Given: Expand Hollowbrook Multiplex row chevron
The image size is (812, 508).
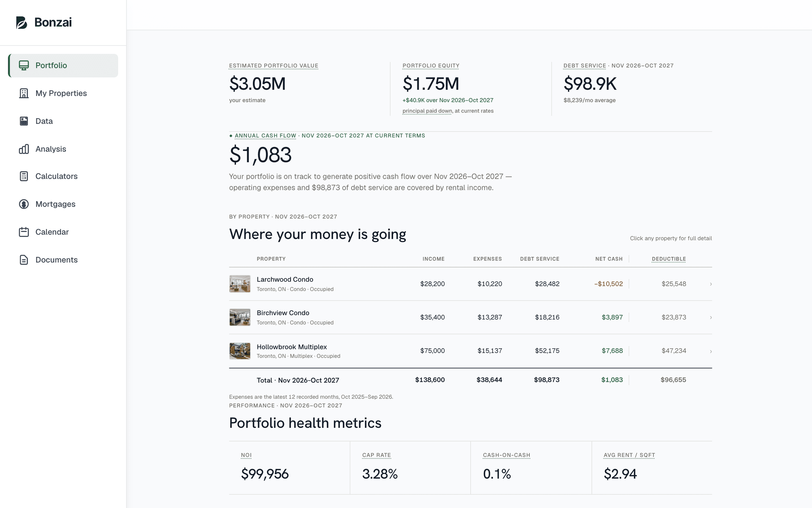Looking at the screenshot, I should click(x=711, y=351).
